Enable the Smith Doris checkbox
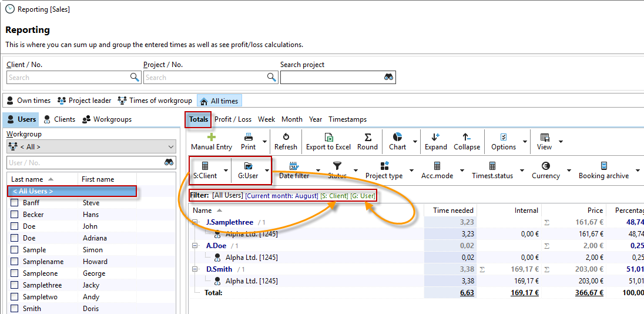 click(15, 309)
